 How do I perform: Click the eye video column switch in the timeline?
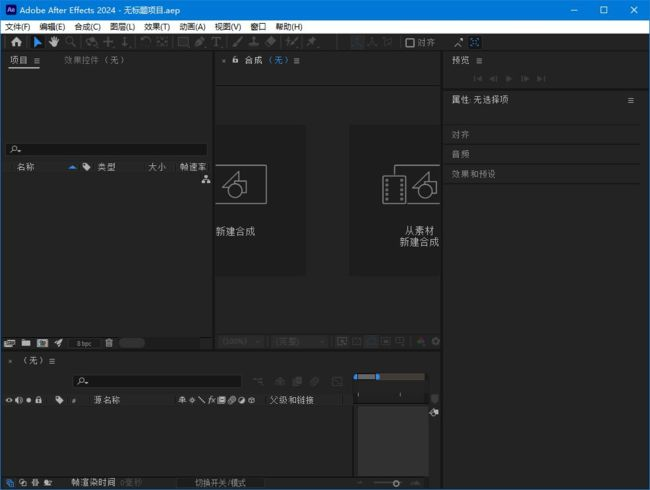(9, 400)
